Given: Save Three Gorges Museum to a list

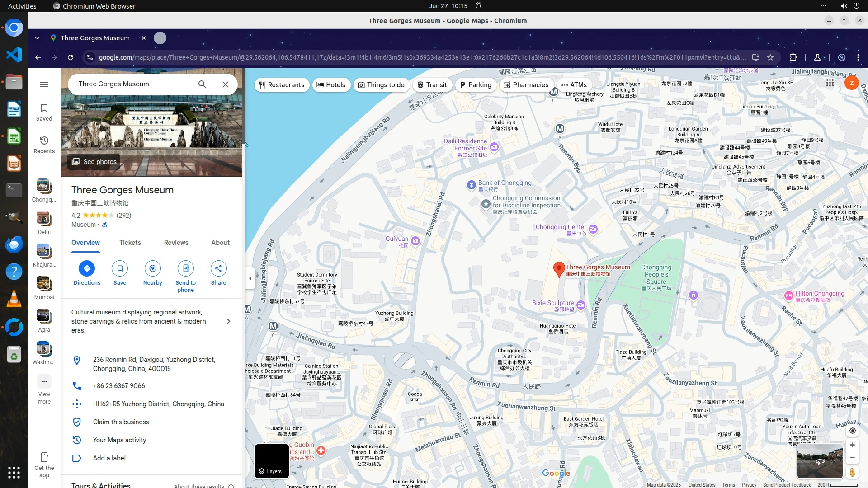Looking at the screenshot, I should point(120,268).
